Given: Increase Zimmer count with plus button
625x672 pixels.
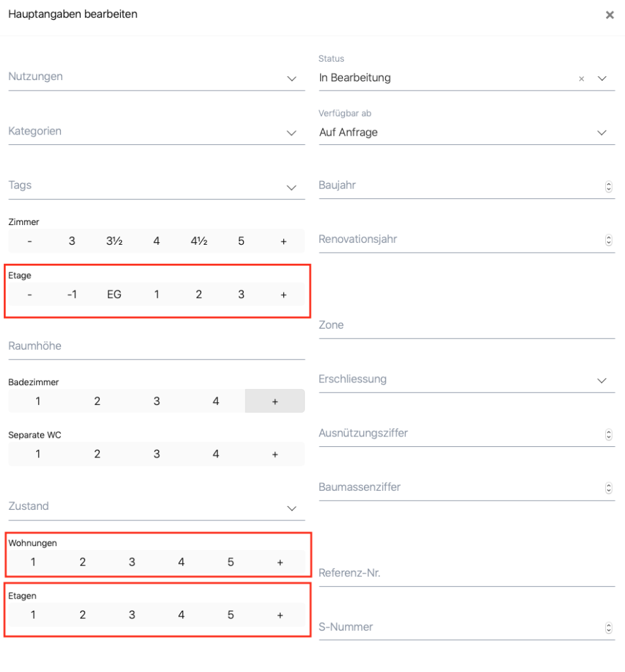Looking at the screenshot, I should 283,241.
